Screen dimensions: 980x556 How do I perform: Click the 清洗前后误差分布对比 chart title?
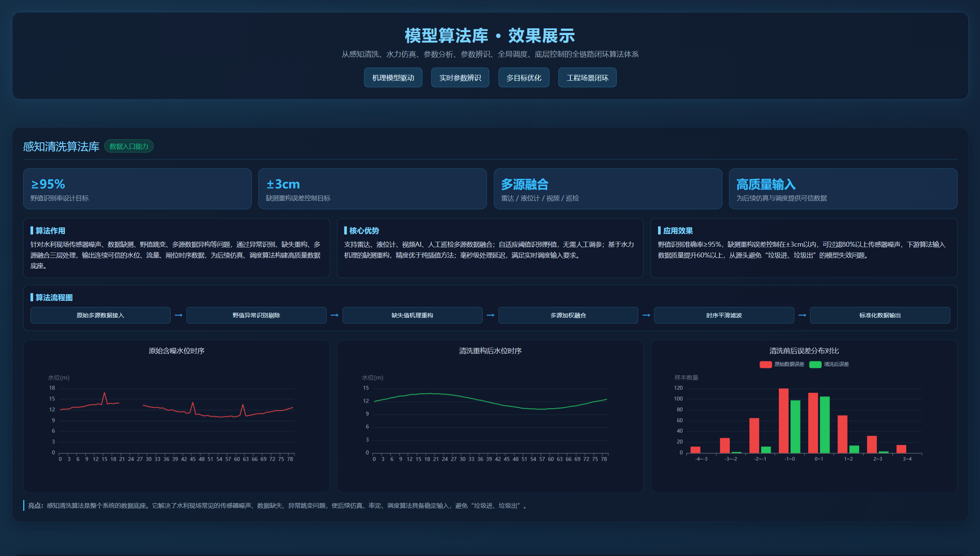[804, 351]
